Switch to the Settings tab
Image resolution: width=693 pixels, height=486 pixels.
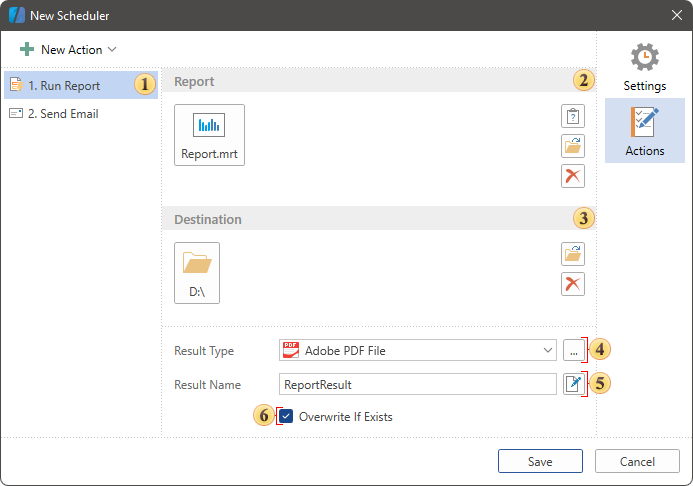pyautogui.click(x=644, y=67)
